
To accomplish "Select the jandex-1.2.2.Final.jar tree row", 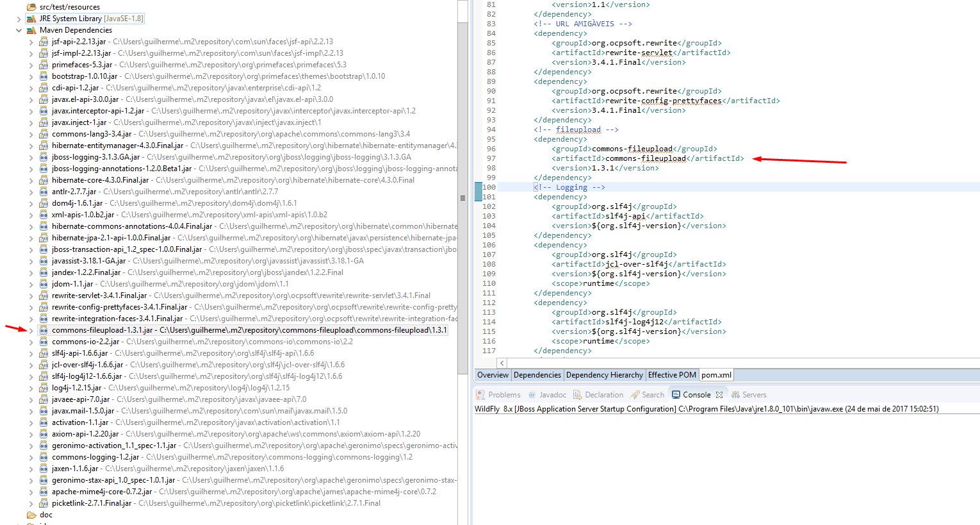I will (191, 272).
